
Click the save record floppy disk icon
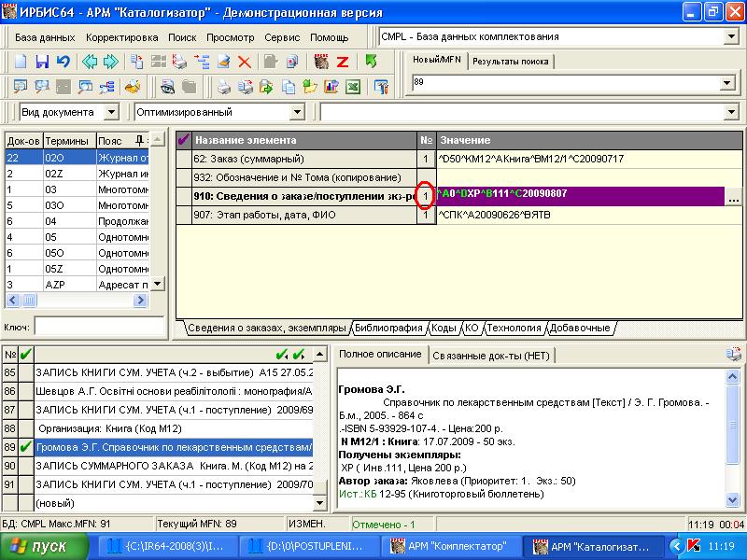click(42, 62)
